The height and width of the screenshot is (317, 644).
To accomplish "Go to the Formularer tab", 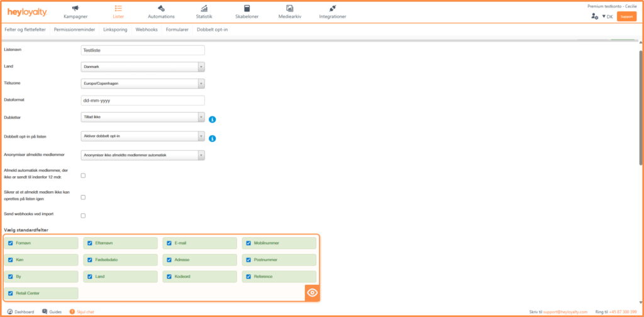I will pos(178,29).
